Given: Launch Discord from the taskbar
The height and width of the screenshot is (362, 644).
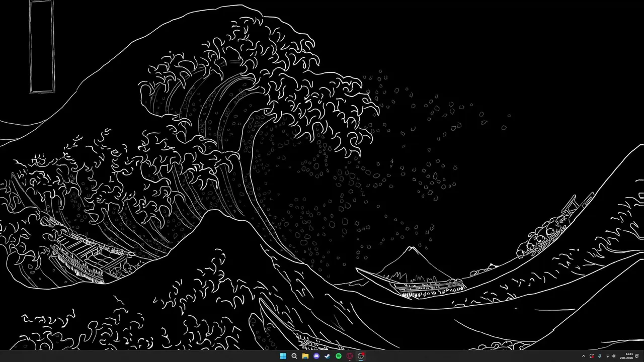Looking at the screenshot, I should (x=316, y=356).
